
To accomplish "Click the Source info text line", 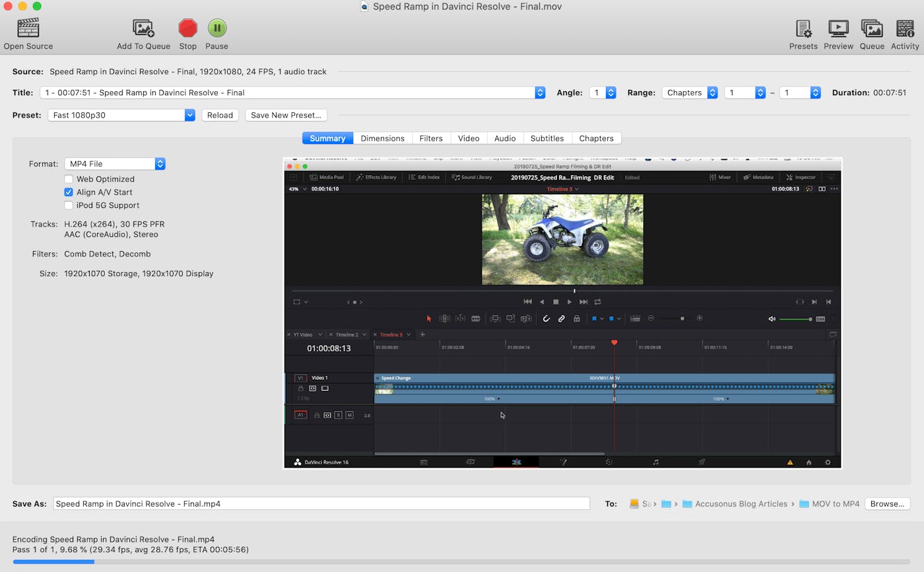I will (x=187, y=71).
